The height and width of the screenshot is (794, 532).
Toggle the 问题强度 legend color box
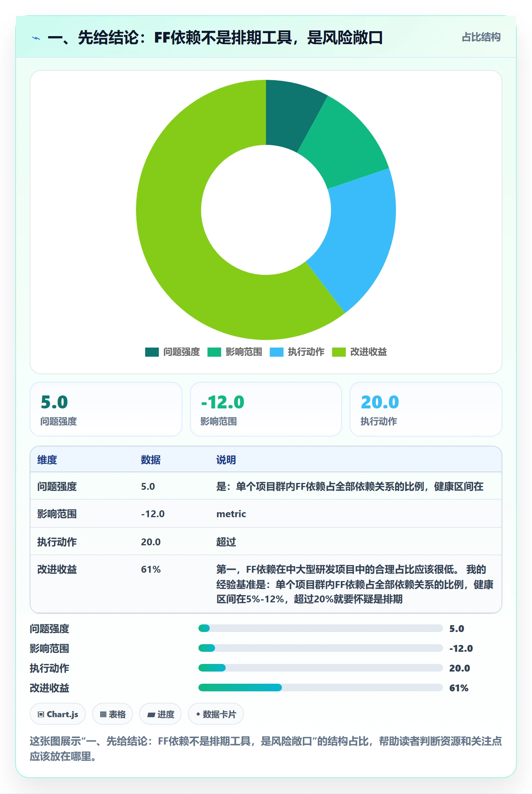click(x=152, y=352)
